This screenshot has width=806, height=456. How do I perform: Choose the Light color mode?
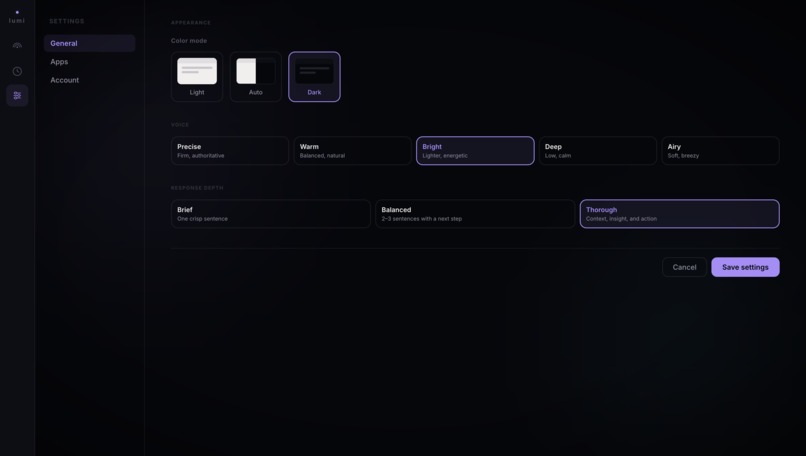pos(197,77)
